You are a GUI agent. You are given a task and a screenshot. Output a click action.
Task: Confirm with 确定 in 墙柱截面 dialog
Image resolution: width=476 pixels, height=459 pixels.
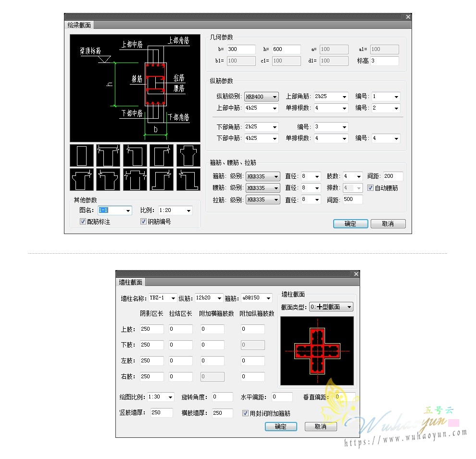coord(281,426)
